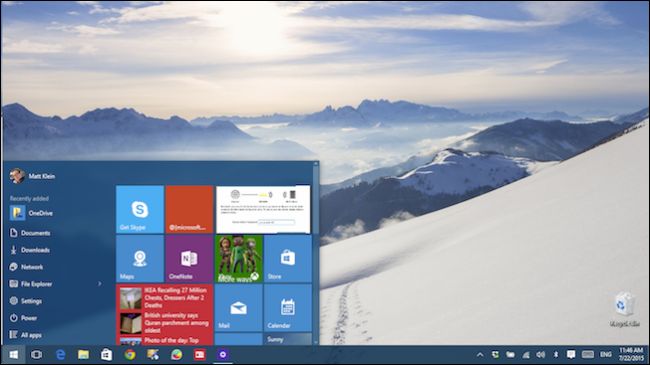Open Settings from Start menu
The width and height of the screenshot is (650, 365).
(26, 301)
